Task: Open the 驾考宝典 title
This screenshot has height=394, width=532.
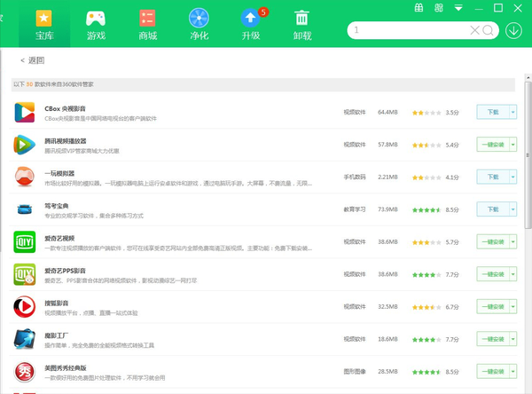Action: pos(57,206)
